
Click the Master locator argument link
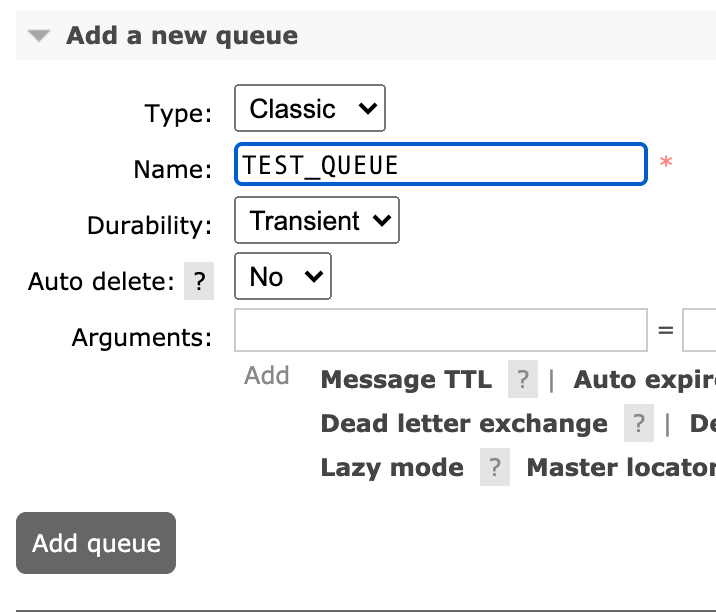[621, 468]
